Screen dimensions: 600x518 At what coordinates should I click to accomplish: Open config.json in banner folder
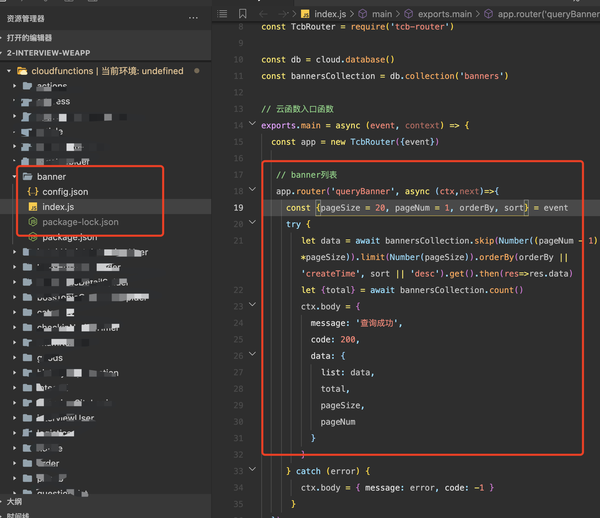65,192
